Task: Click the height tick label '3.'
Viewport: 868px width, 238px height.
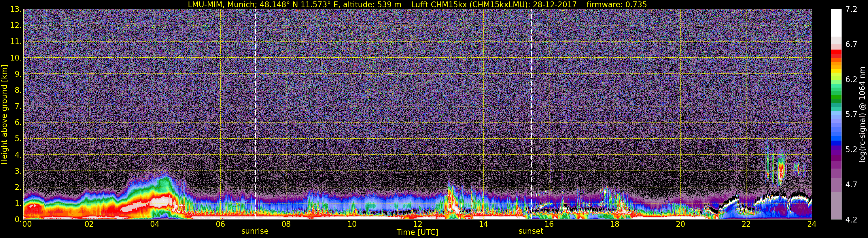Action: (x=18, y=171)
